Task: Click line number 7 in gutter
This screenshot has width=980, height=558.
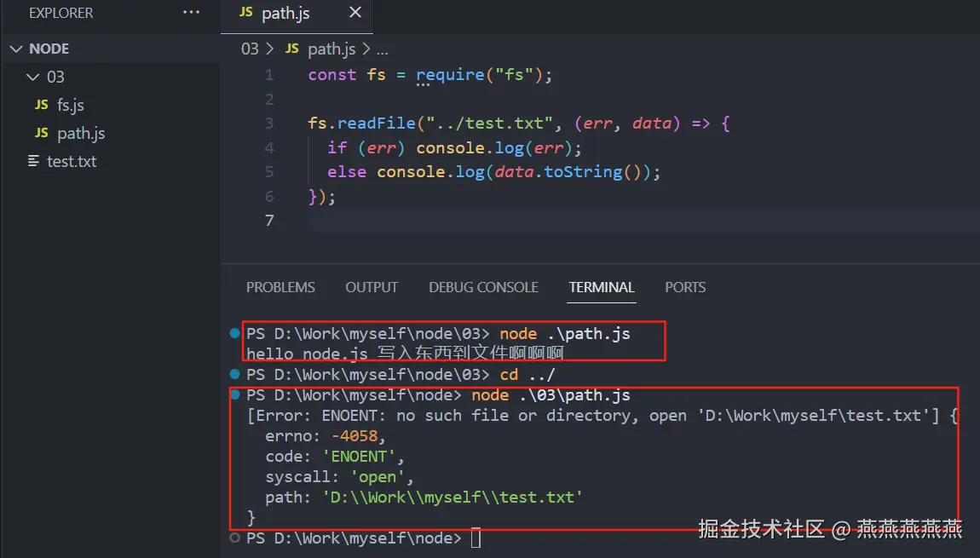Action: click(268, 221)
